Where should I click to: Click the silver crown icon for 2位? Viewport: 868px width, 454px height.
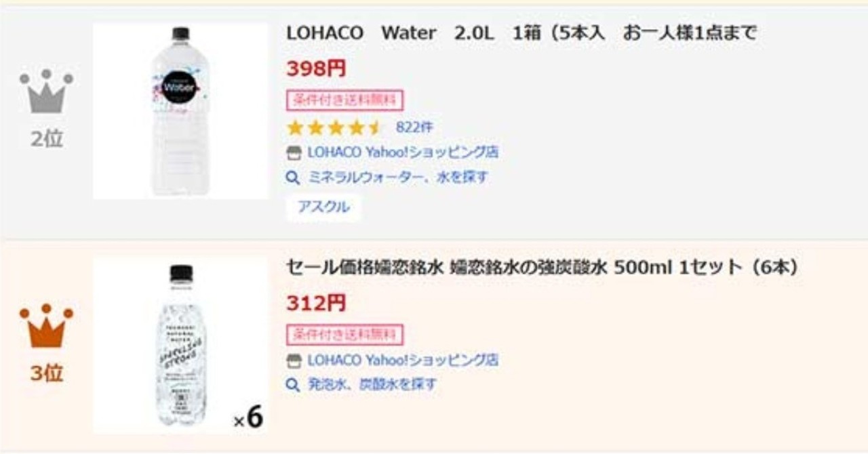[x=46, y=91]
